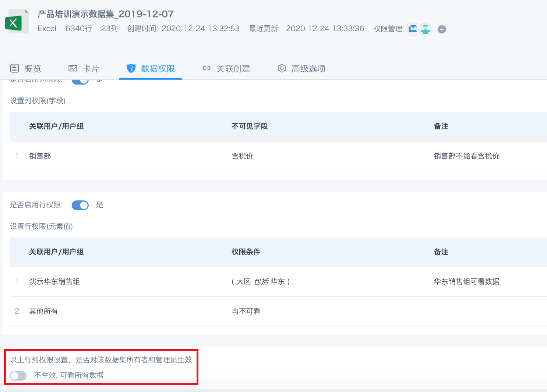547x392 pixels.
Task: Click the dataset title 产品培训演示数据集_2019-12-07
Action: tap(106, 14)
